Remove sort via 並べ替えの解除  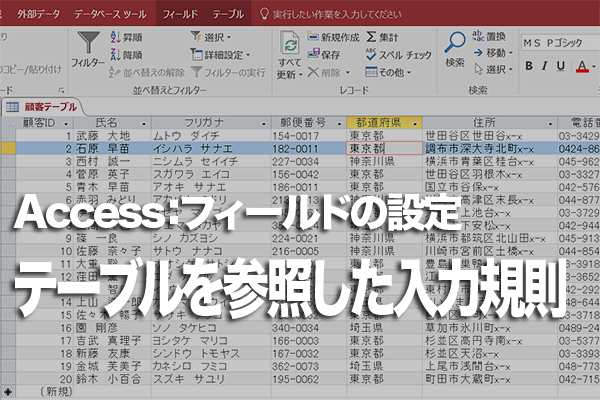click(x=147, y=72)
